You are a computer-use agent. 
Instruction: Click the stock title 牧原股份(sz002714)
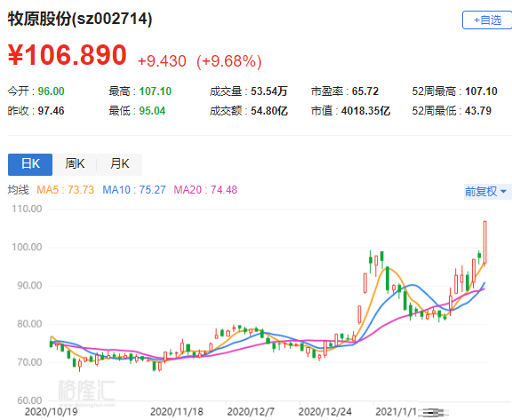pos(80,19)
